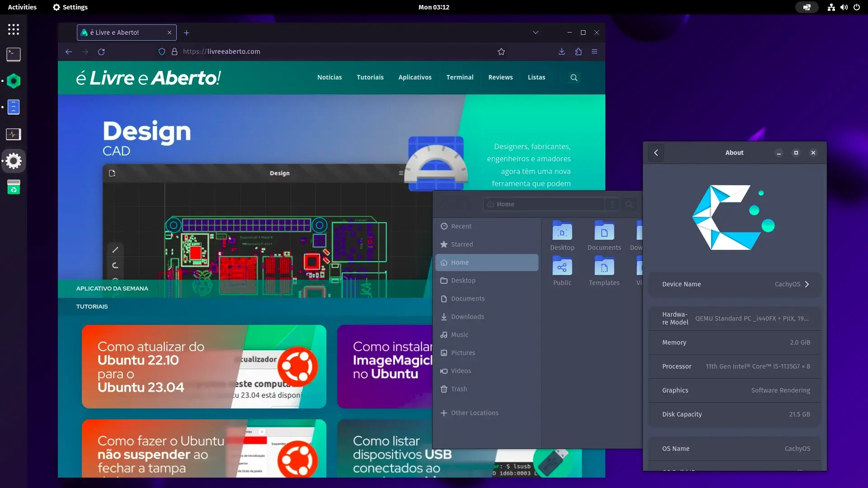Go back in the browser
The height and width of the screenshot is (488, 868).
pyautogui.click(x=69, y=52)
